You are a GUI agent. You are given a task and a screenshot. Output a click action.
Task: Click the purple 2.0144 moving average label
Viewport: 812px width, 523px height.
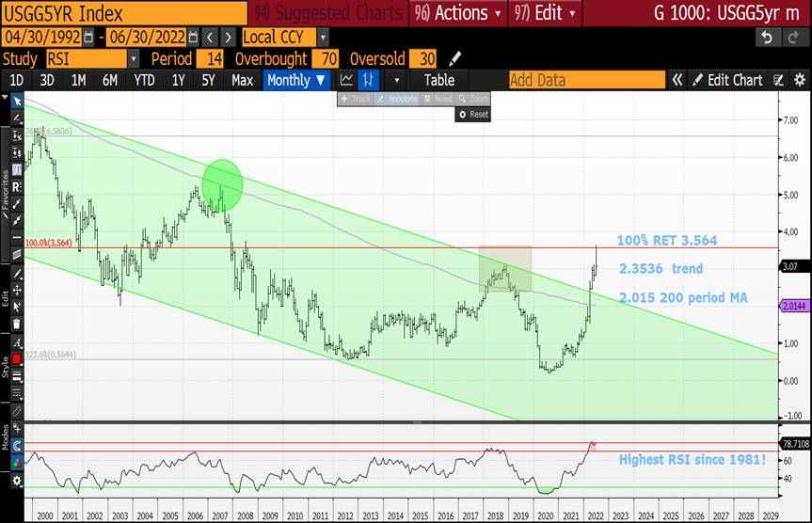[x=794, y=306]
